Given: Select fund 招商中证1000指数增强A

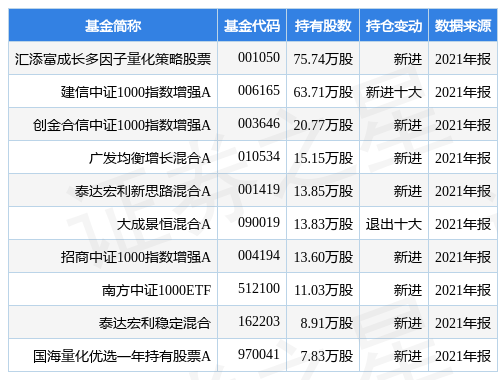Looking at the screenshot, I should click(136, 257).
